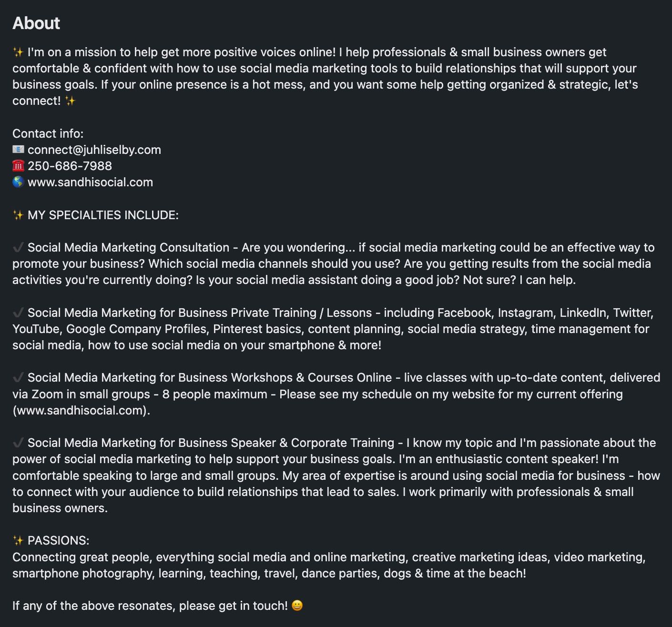Click sparkle icon before MY SPECIALTIES INCLUDE

pos(18,215)
